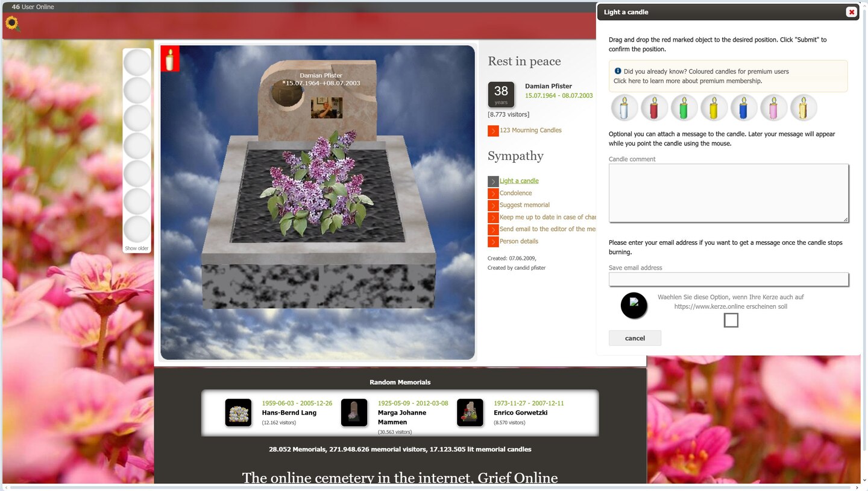This screenshot has width=868, height=491.
Task: Open the Condolence link
Action: click(x=515, y=193)
